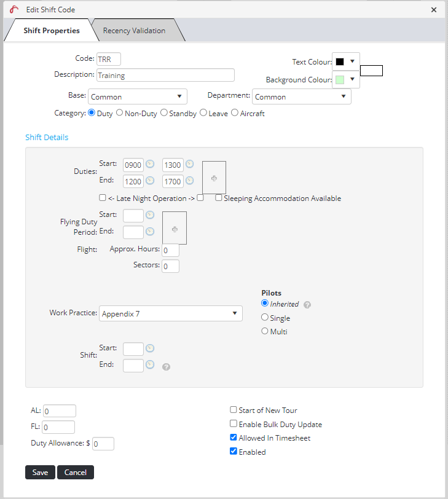Open clock picker for Flying Duty Period start
The height and width of the screenshot is (499, 448).
[x=150, y=215]
